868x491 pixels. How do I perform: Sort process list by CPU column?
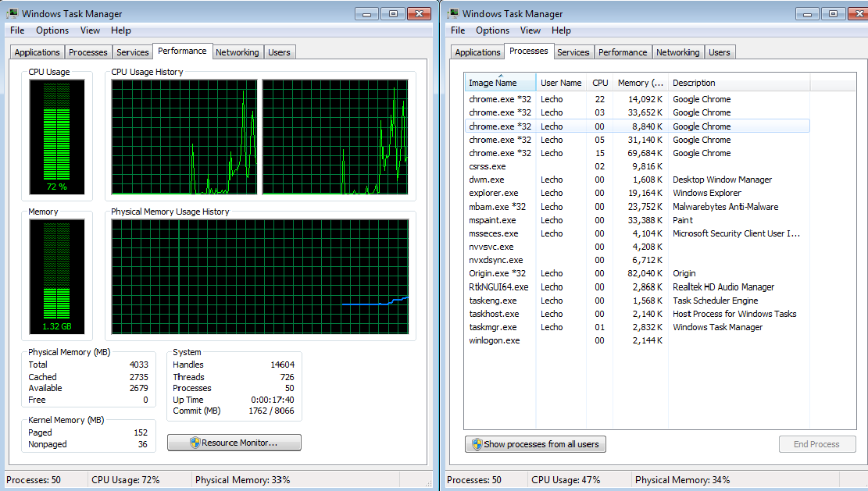pyautogui.click(x=599, y=83)
